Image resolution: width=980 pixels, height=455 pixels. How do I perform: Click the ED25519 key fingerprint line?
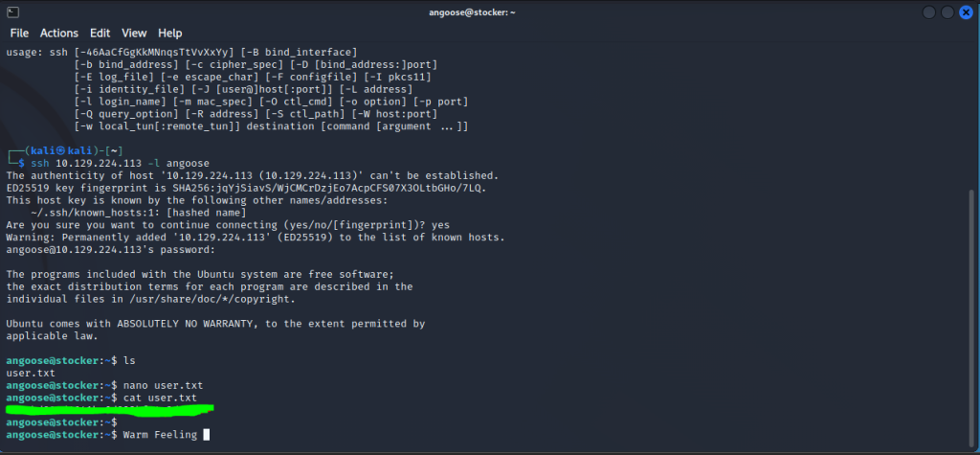tap(246, 188)
